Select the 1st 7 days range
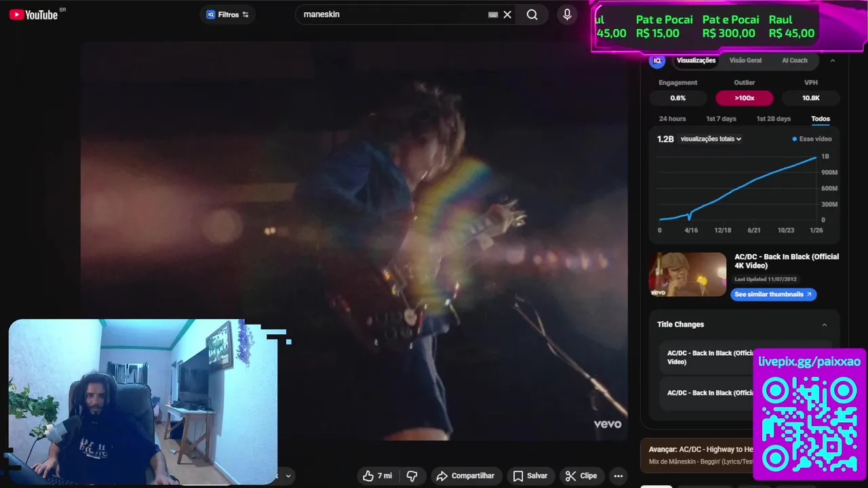The width and height of the screenshot is (868, 488). click(x=721, y=119)
